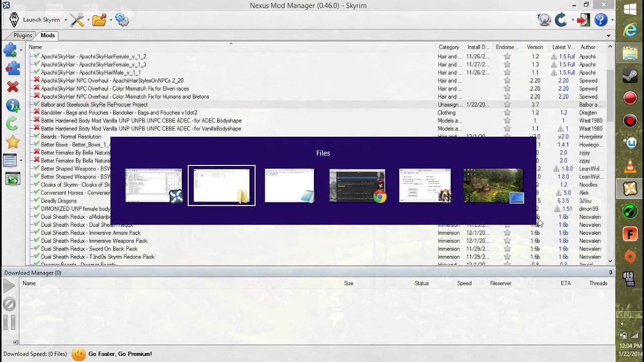Toggle red X for Bandolier Bags and Pouches
Screen dimensions: 644x362
[37, 113]
